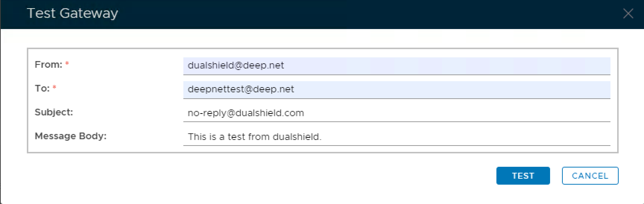This screenshot has height=204, width=644.
Task: Click blank dialog area left of TEST button
Action: point(298,176)
